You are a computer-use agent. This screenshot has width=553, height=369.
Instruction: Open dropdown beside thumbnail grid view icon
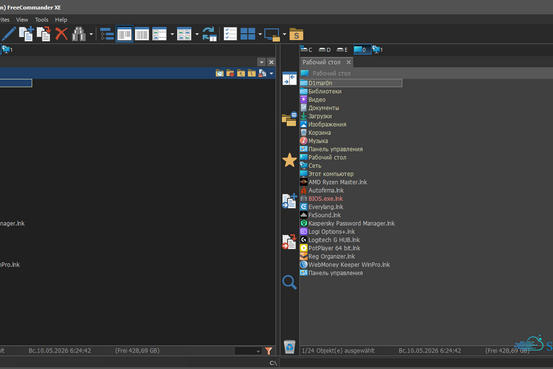197,34
